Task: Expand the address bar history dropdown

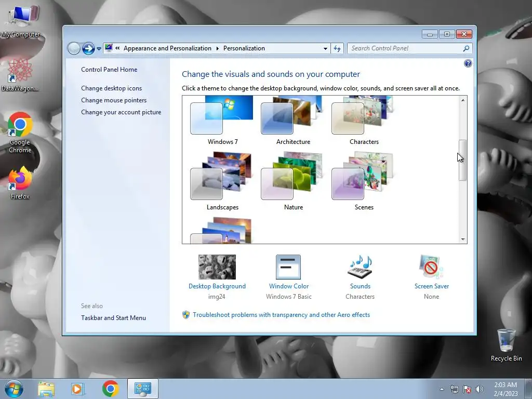Action: pyautogui.click(x=325, y=48)
